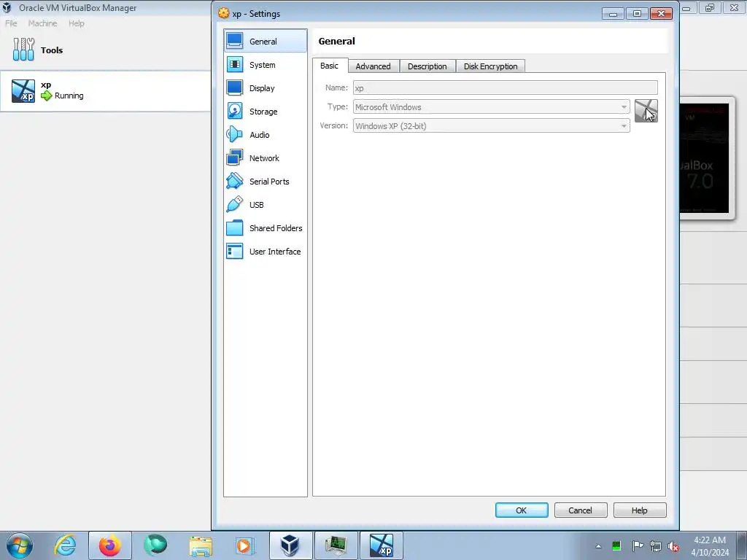The image size is (747, 560).
Task: Open the system monitor taskbar icon
Action: pos(336,545)
